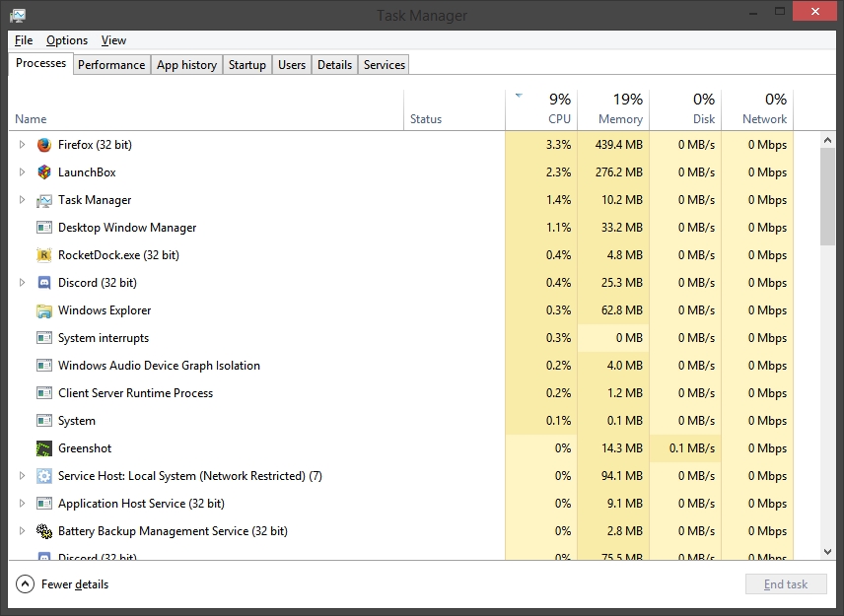The width and height of the screenshot is (844, 616).
Task: Click the scrollbar down arrow
Action: point(827,551)
